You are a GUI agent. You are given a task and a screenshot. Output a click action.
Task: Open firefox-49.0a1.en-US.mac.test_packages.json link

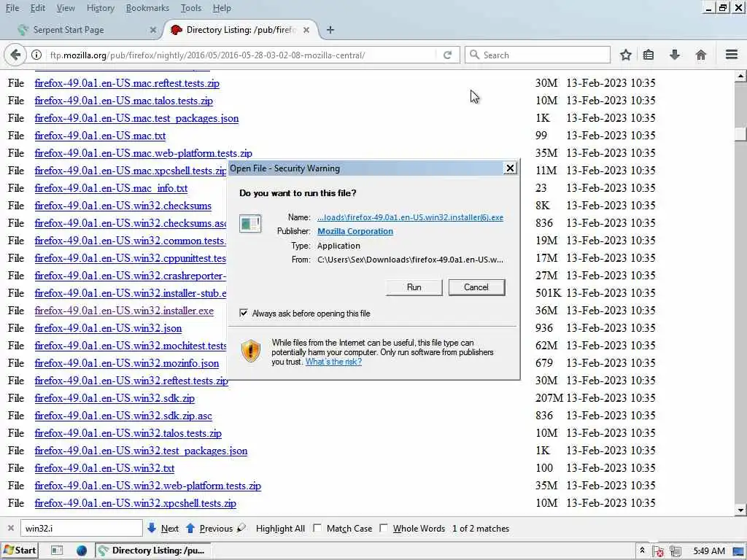(136, 119)
